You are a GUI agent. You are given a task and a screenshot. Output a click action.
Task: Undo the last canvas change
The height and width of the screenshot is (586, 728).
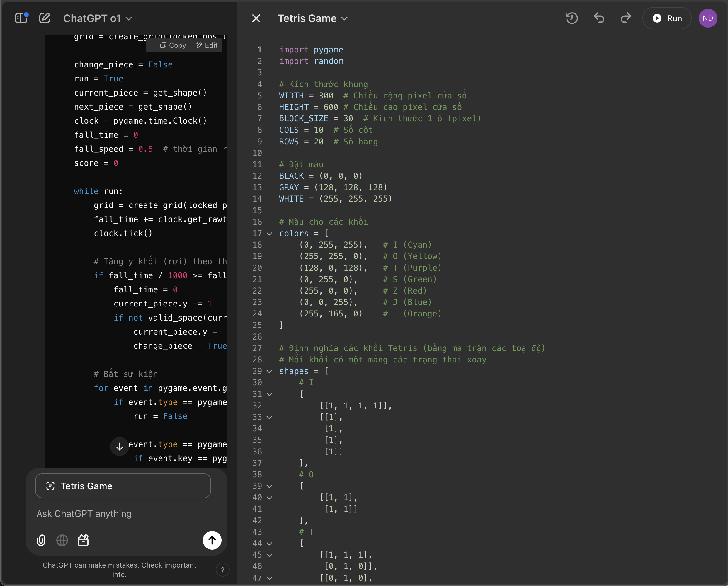point(599,18)
